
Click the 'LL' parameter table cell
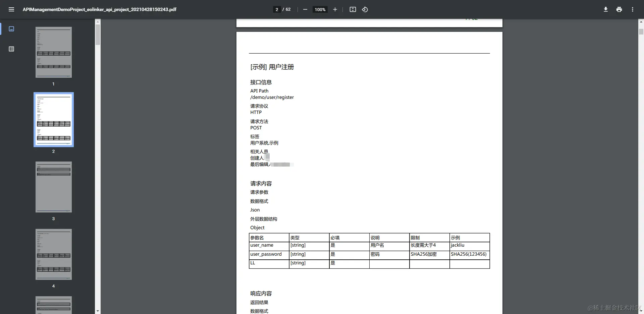pyautogui.click(x=269, y=264)
